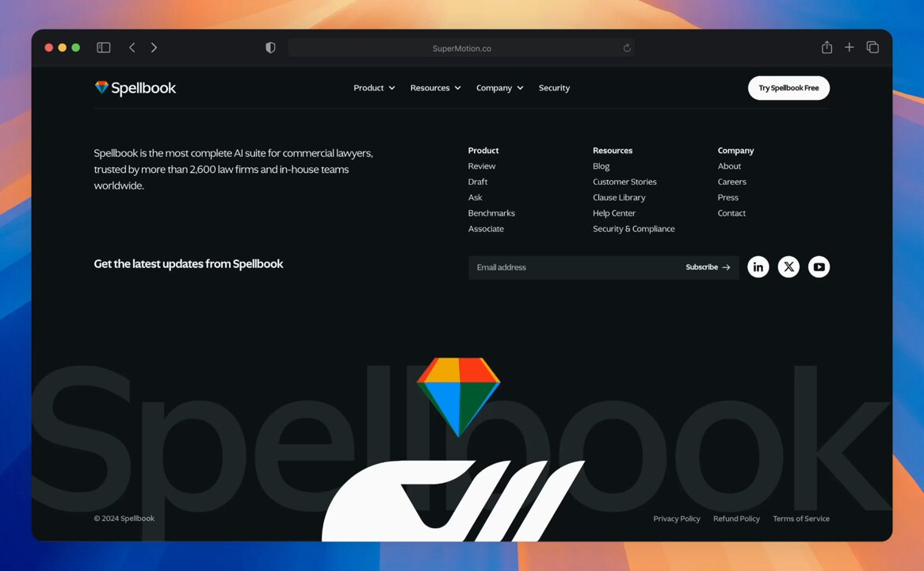
Task: Open the Customer Stories link
Action: 624,182
